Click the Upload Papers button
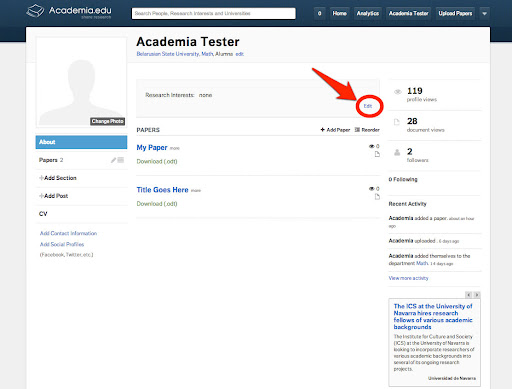 point(455,14)
